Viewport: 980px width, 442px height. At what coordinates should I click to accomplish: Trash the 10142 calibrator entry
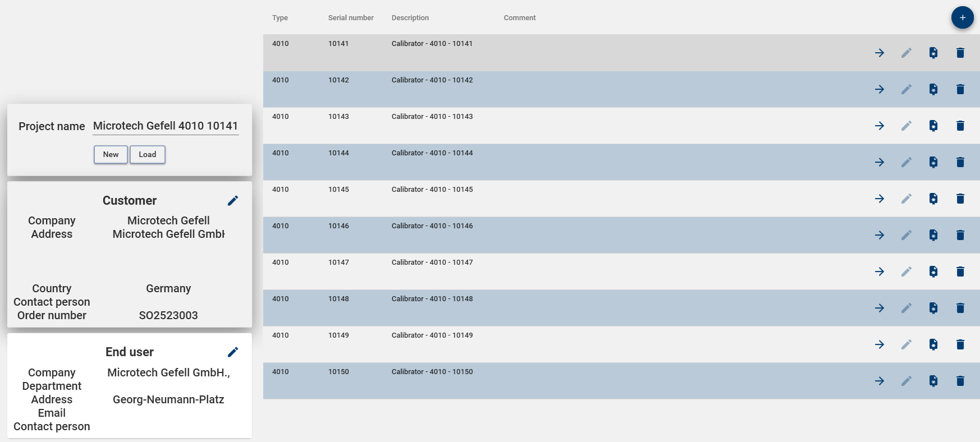pyautogui.click(x=960, y=89)
